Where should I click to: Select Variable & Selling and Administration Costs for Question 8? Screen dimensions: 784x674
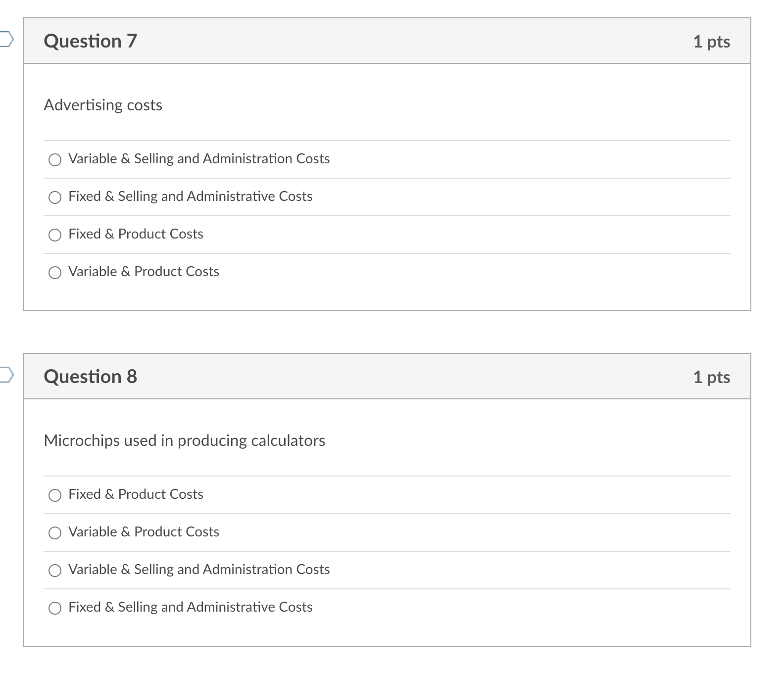tap(55, 571)
